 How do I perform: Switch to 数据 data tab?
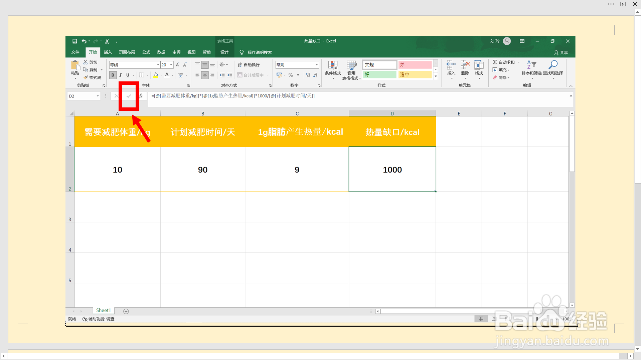point(161,52)
